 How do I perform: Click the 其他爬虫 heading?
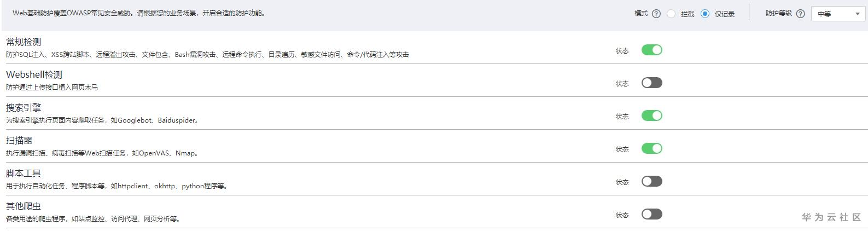(x=23, y=206)
